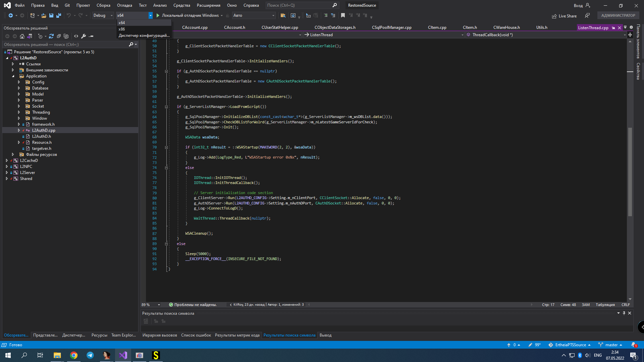Click the Open File folder icon
This screenshot has height=362, width=644.
(44, 15)
